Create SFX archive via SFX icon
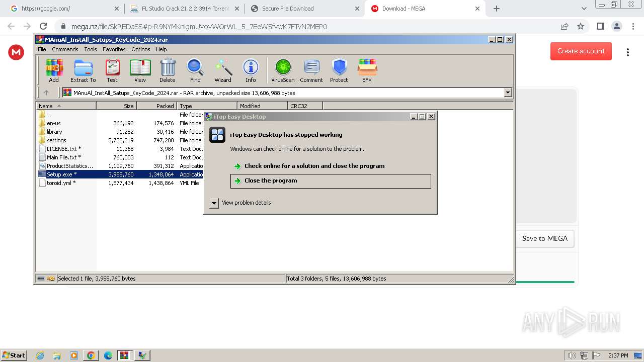 tap(367, 70)
